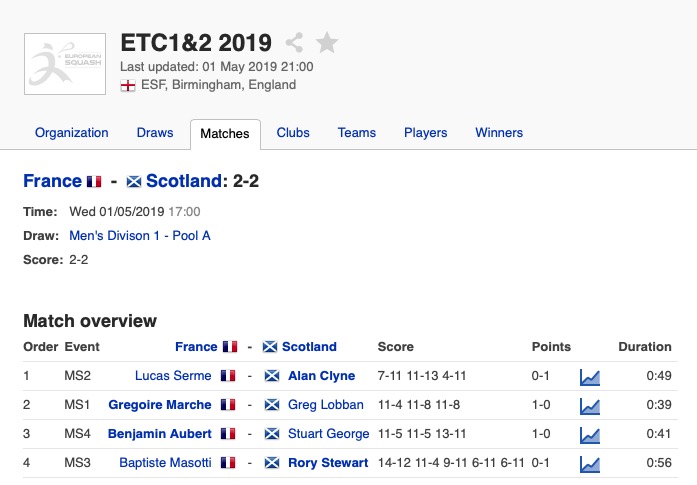Open the France team heading link

52,181
